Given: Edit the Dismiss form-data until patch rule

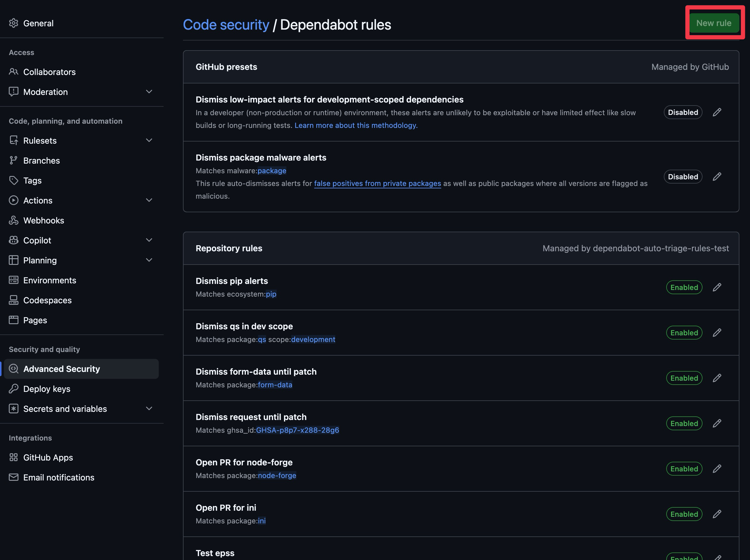Looking at the screenshot, I should point(717,378).
